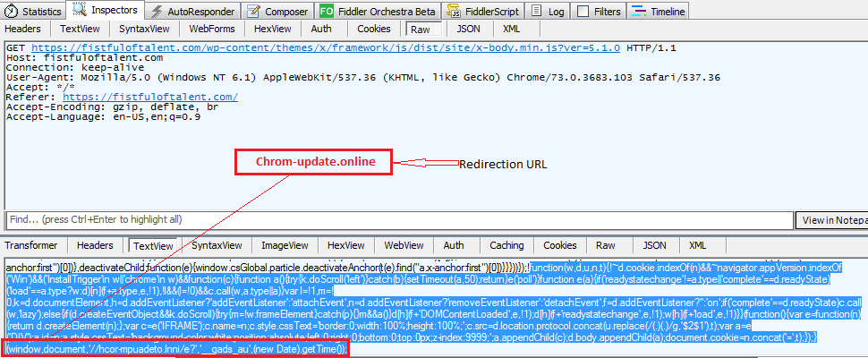868x358 pixels.
Task: Open the request Cookies tab
Action: pos(374,30)
